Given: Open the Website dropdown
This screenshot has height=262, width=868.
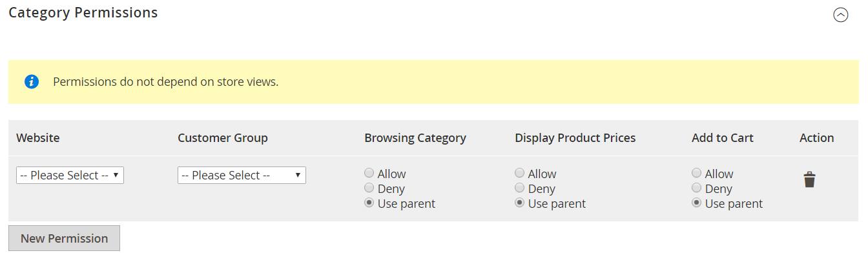Looking at the screenshot, I should pos(70,176).
